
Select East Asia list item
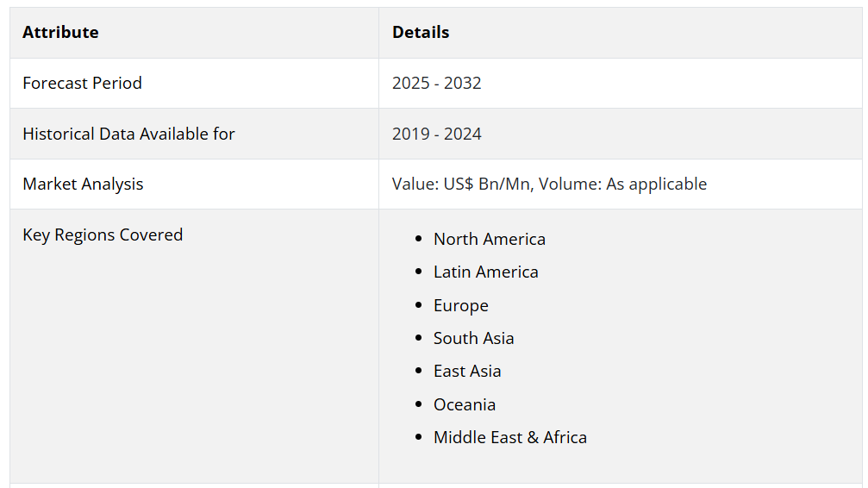[467, 371]
